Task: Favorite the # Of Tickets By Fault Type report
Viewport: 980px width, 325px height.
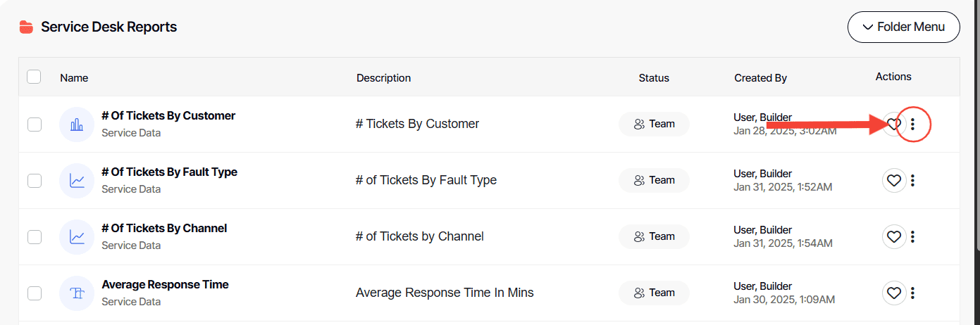Action: [893, 181]
